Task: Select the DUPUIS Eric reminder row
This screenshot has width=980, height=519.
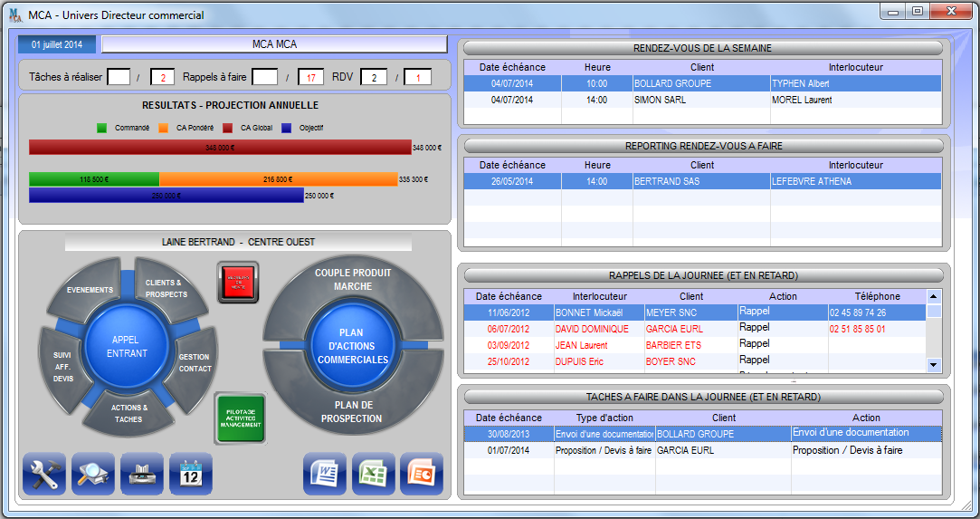Action: (695, 360)
